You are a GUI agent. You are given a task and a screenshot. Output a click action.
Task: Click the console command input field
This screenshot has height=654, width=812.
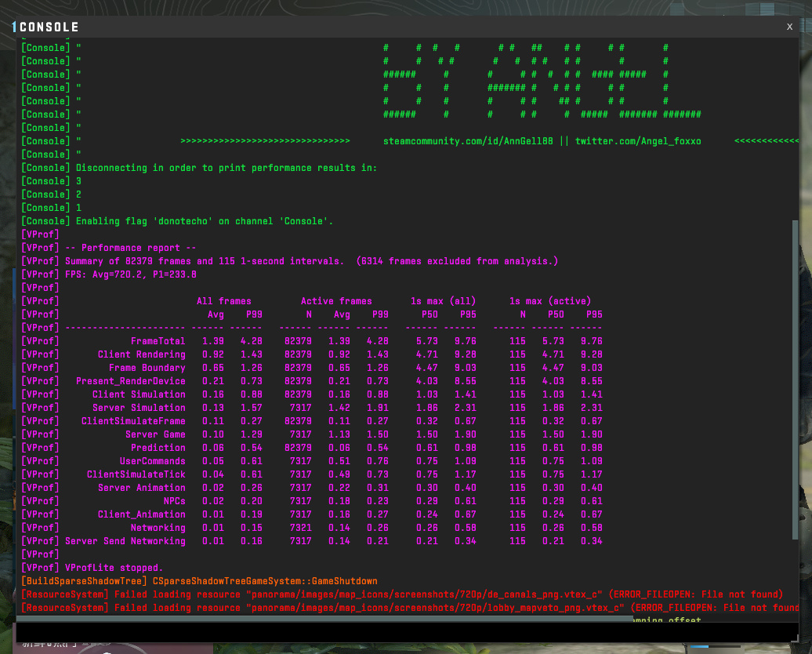click(x=407, y=632)
